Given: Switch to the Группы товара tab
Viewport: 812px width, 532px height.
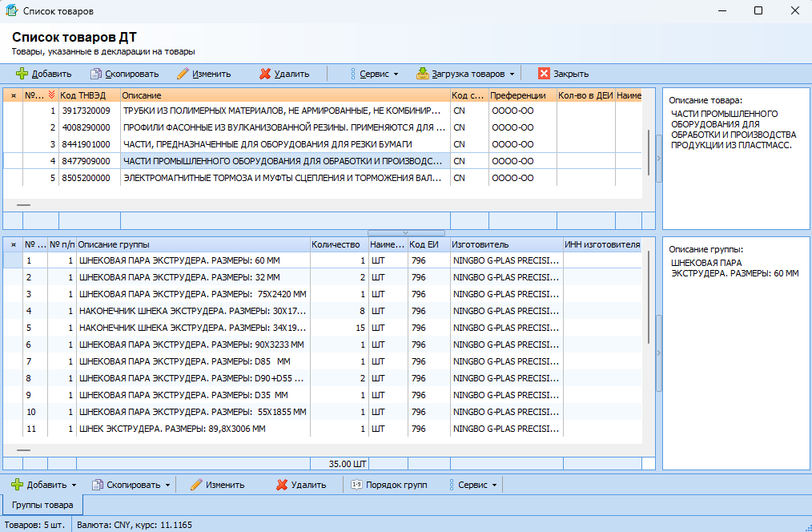Looking at the screenshot, I should pyautogui.click(x=42, y=505).
